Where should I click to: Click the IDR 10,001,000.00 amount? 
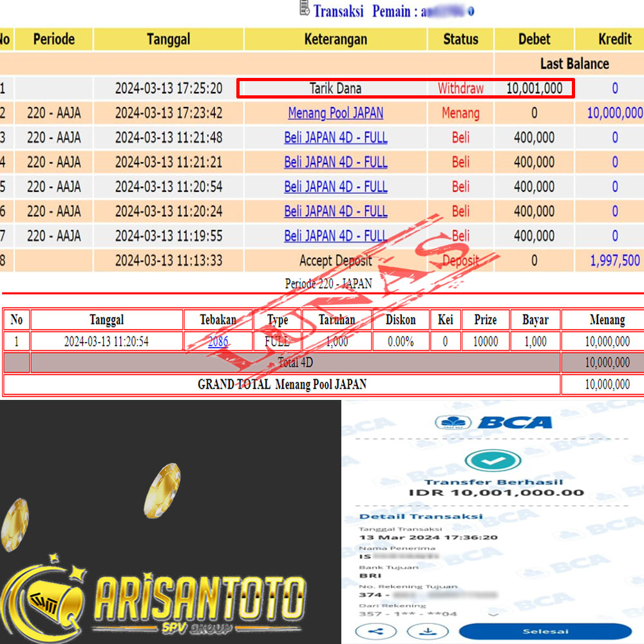point(496,493)
